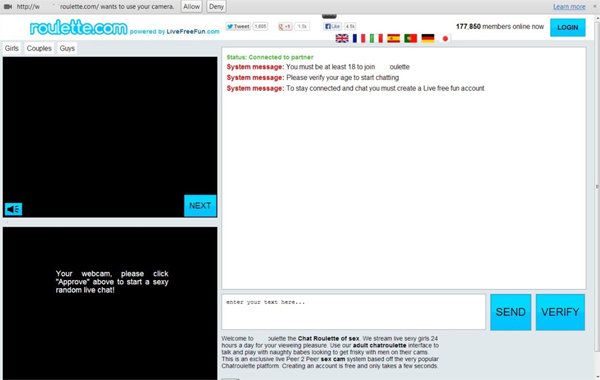Click the VERIFY button
Screen dimensions: 600x380
point(560,312)
